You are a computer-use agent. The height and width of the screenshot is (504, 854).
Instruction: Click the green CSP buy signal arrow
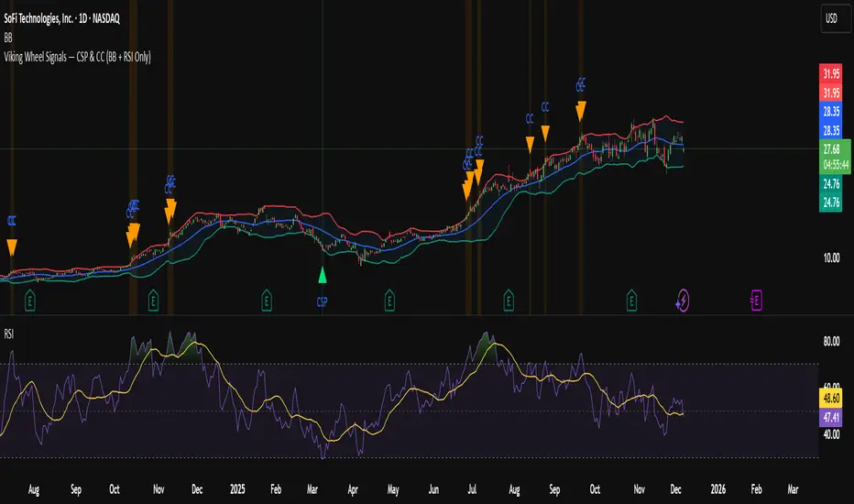323,275
